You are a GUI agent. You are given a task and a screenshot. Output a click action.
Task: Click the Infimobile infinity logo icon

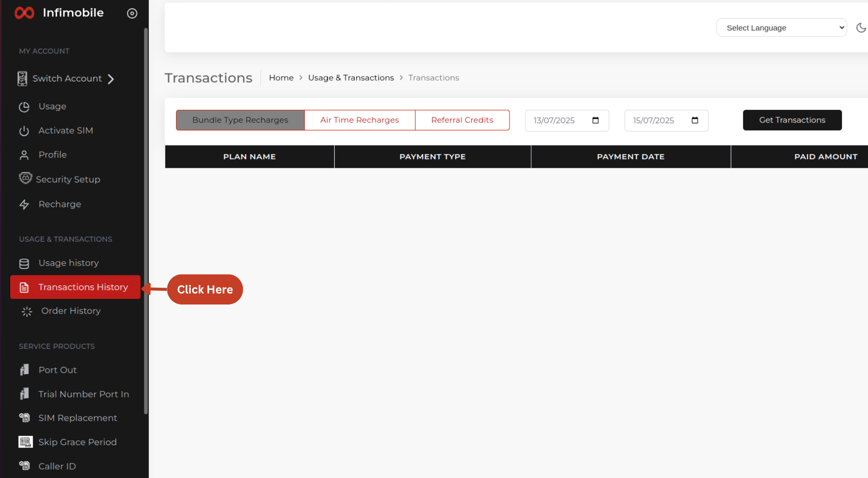click(24, 13)
